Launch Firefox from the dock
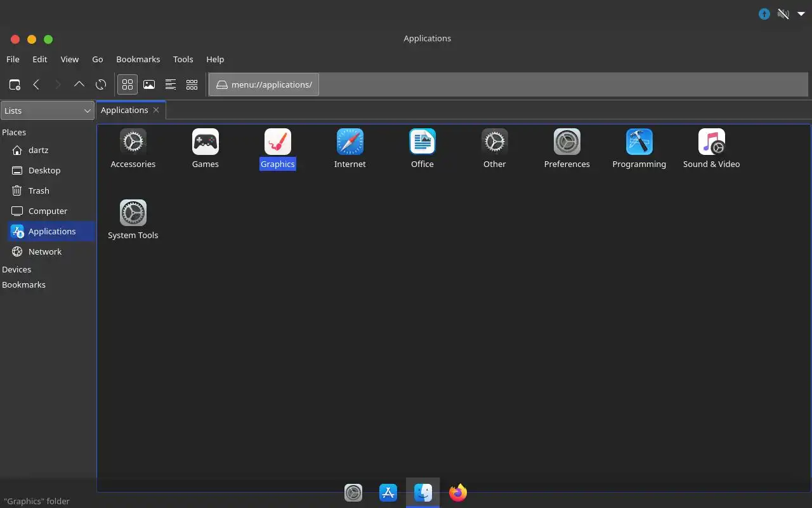Screen dimensions: 812x508 [x=458, y=492]
